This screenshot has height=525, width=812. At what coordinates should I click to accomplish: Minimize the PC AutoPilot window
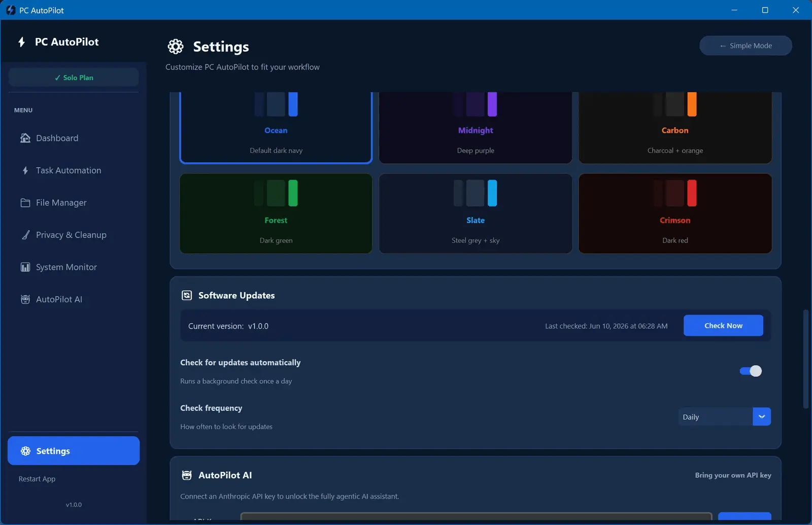[x=734, y=10]
